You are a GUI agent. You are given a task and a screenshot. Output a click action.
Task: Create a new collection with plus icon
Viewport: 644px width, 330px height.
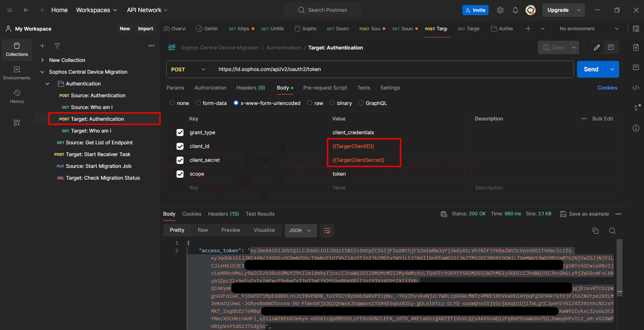click(x=42, y=46)
